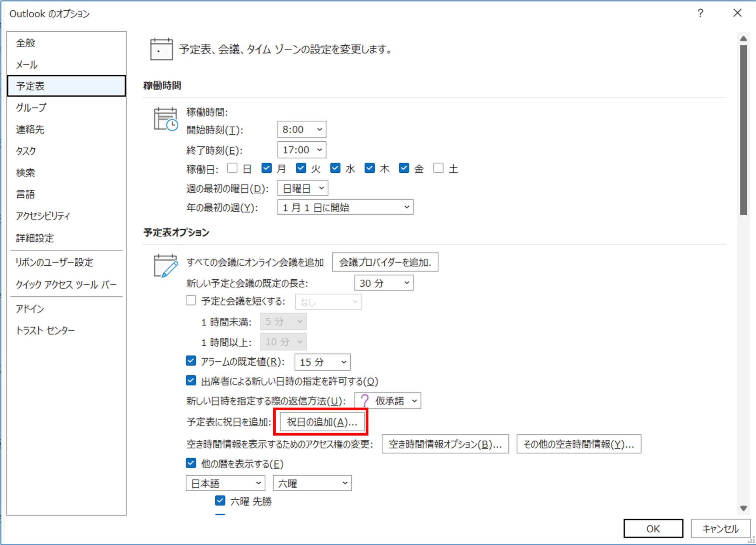The width and height of the screenshot is (756, 545).
Task: Select the 詳細設定 sidebar entry
Action: pyautogui.click(x=34, y=238)
